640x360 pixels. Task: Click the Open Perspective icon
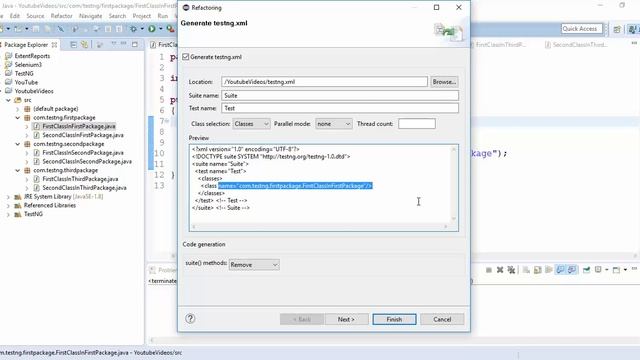[617, 29]
